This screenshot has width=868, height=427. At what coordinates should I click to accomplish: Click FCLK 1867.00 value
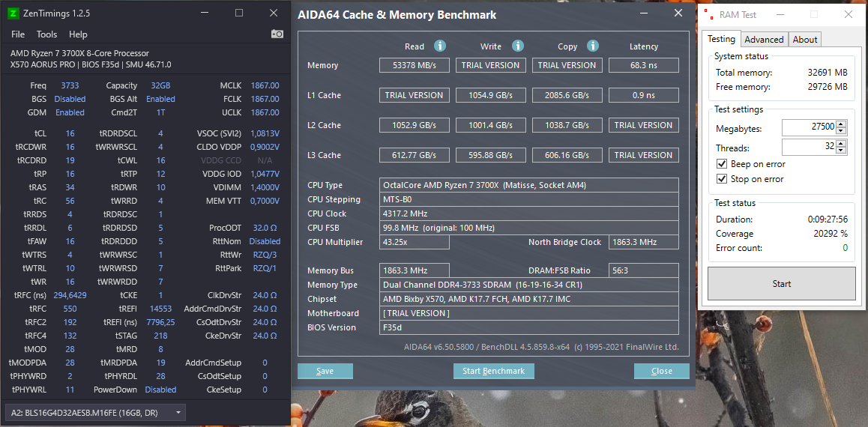click(265, 99)
